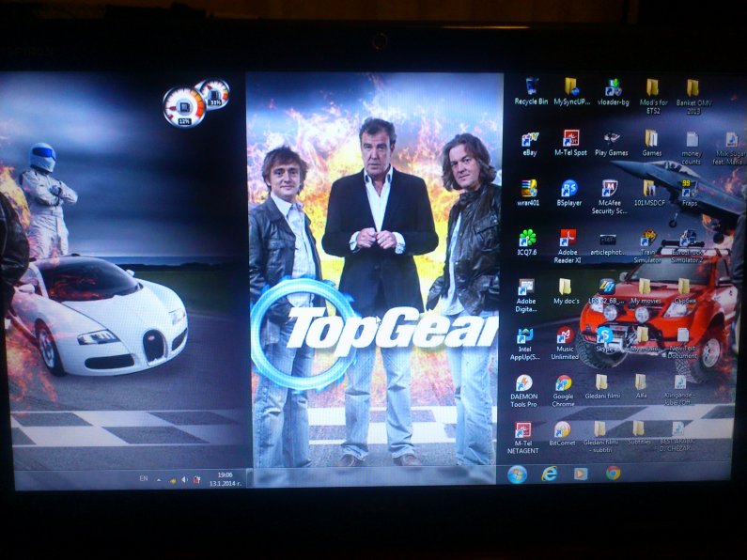Image resolution: width=747 pixels, height=560 pixels.
Task: Open the Recycle Bin desktop icon
Action: [x=532, y=87]
